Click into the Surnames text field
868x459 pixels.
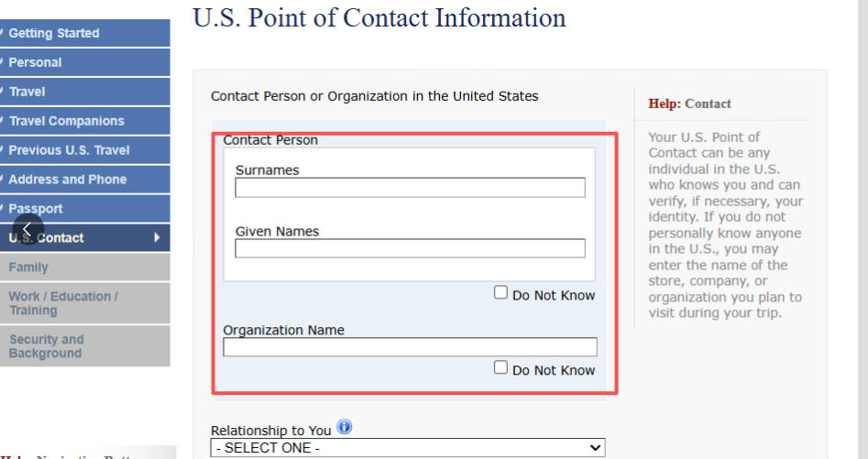(410, 188)
